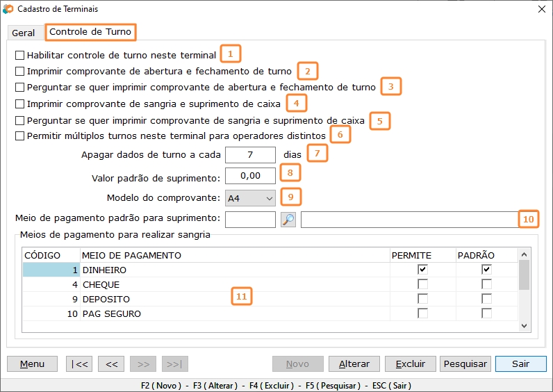Select the PAG SEGURO row text
Screen dimensions: 553x392
(x=112, y=313)
